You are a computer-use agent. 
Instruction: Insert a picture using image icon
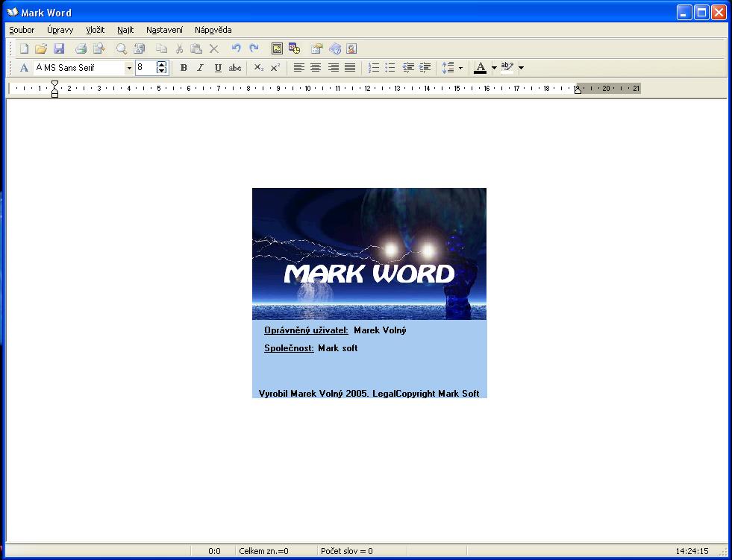(277, 48)
